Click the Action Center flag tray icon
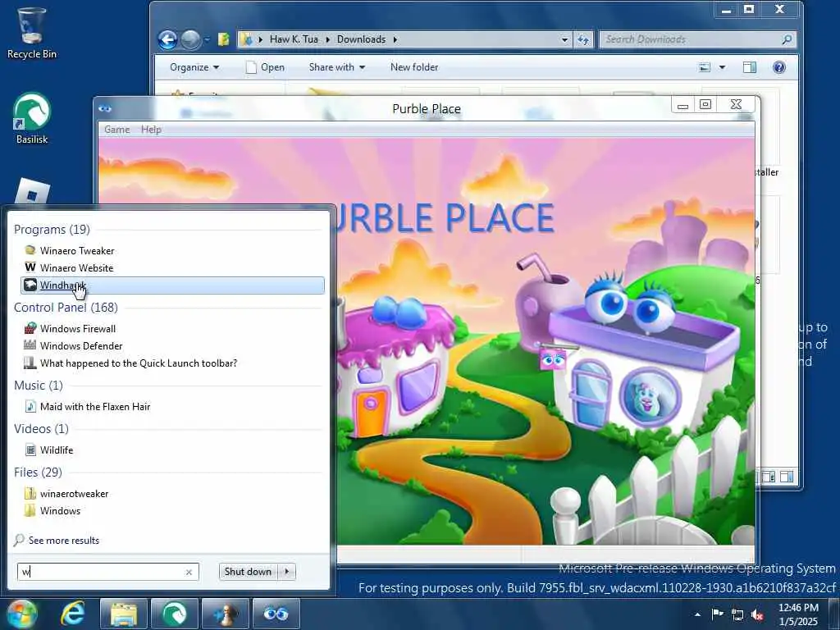The width and height of the screenshot is (840, 630). coord(717,614)
